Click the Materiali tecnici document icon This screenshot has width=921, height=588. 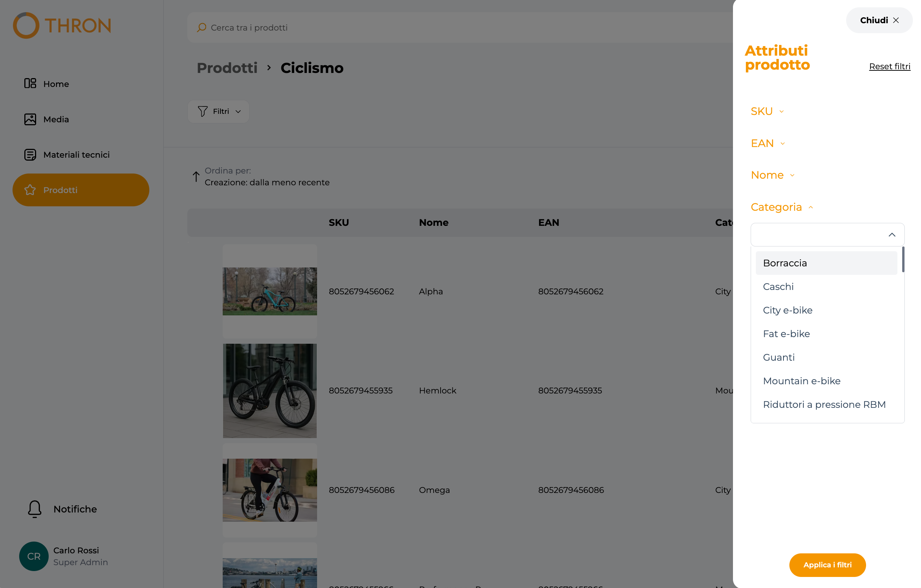point(30,154)
